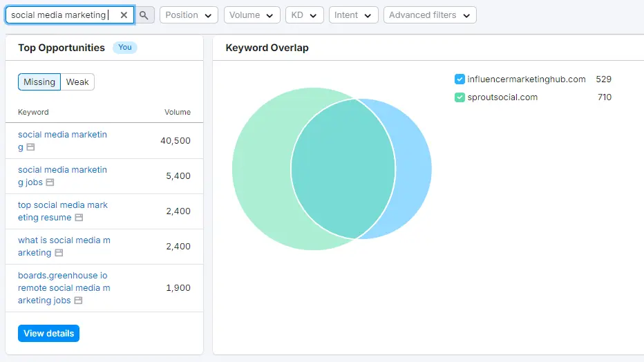Open SERP icon next to 'social media marketing jobs'
Viewport: 644px width, 362px height.
pos(50,182)
